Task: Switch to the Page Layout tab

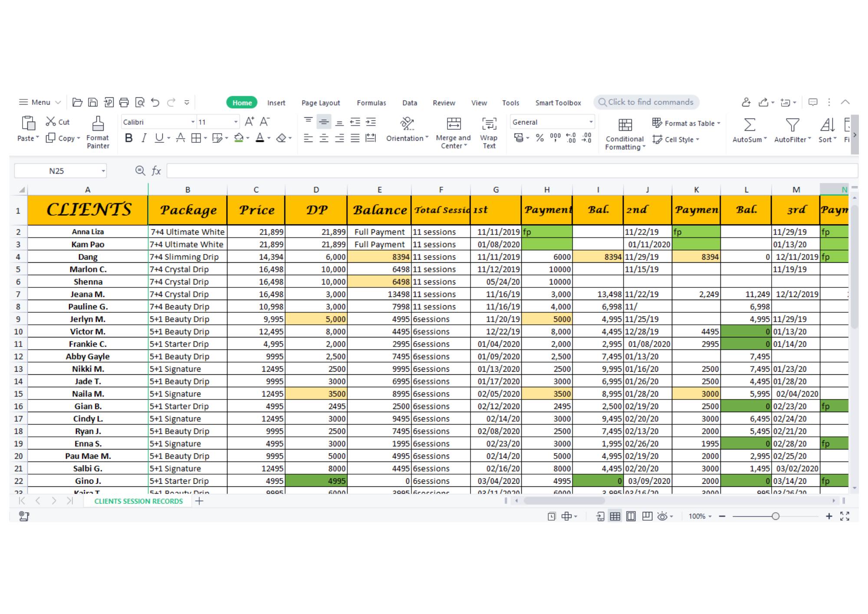Action: (x=320, y=103)
